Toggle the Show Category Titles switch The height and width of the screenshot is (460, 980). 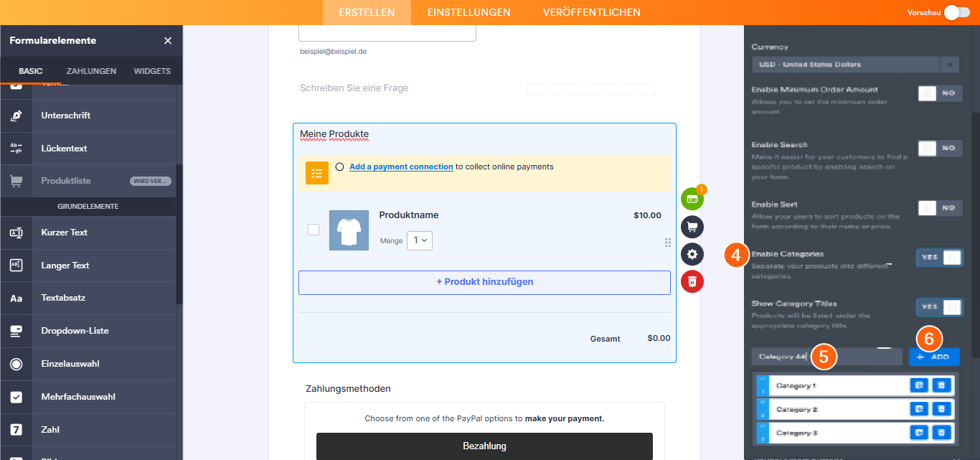point(940,307)
